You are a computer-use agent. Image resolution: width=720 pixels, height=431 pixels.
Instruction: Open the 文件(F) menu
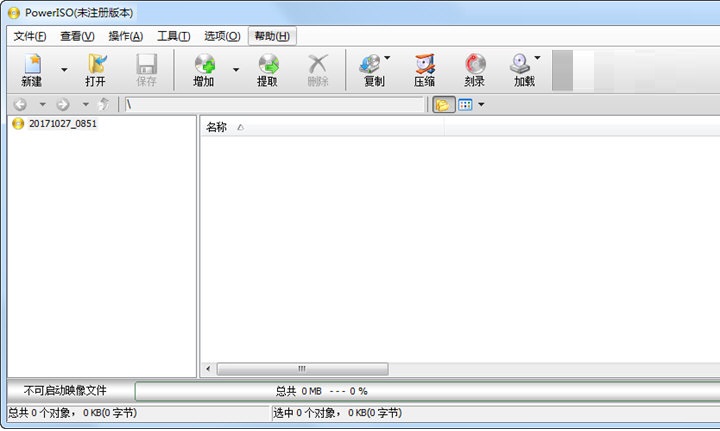tap(29, 36)
